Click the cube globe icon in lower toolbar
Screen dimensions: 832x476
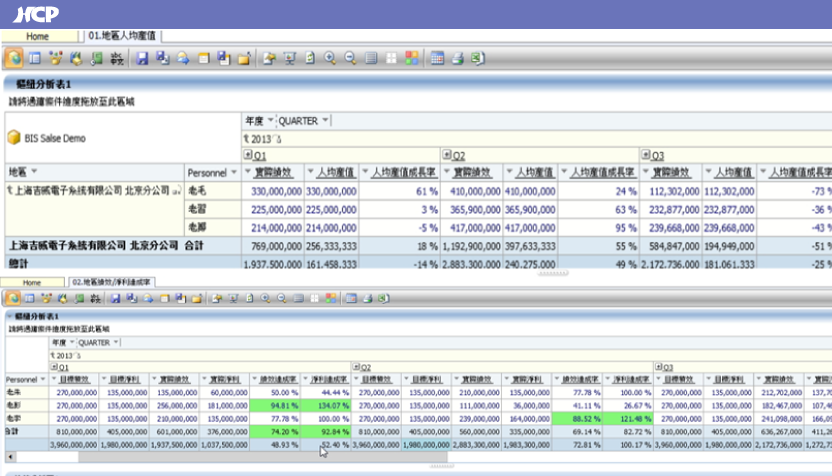[x=13, y=298]
